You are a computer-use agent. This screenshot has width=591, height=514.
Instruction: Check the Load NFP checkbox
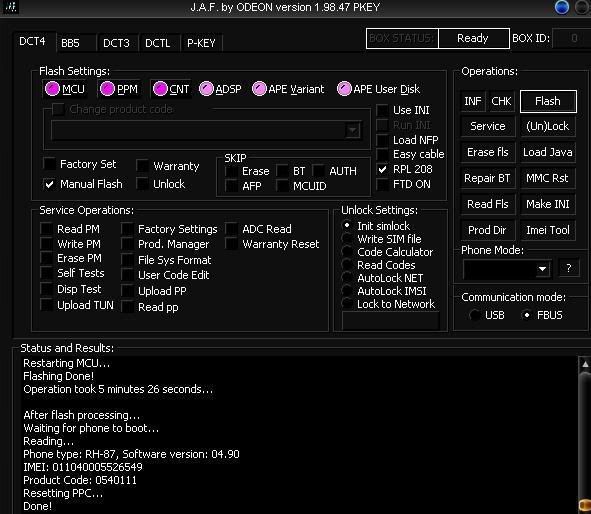click(382, 140)
